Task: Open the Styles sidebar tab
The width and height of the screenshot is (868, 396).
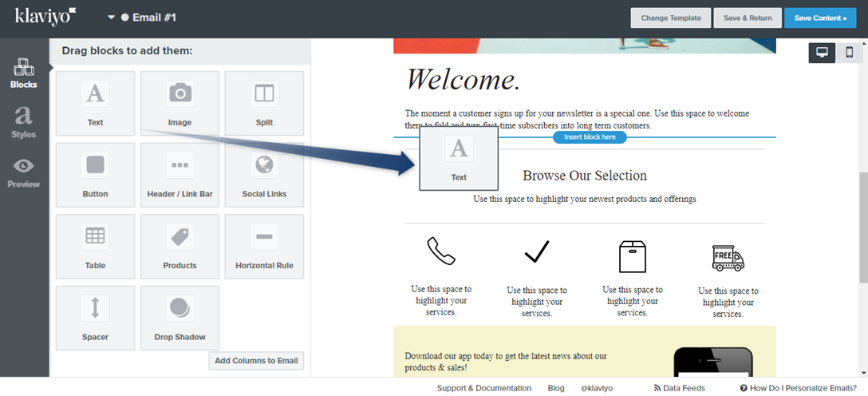Action: (x=24, y=123)
